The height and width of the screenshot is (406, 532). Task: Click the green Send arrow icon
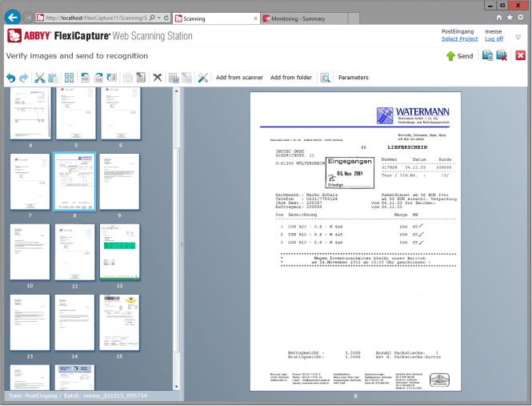point(450,56)
